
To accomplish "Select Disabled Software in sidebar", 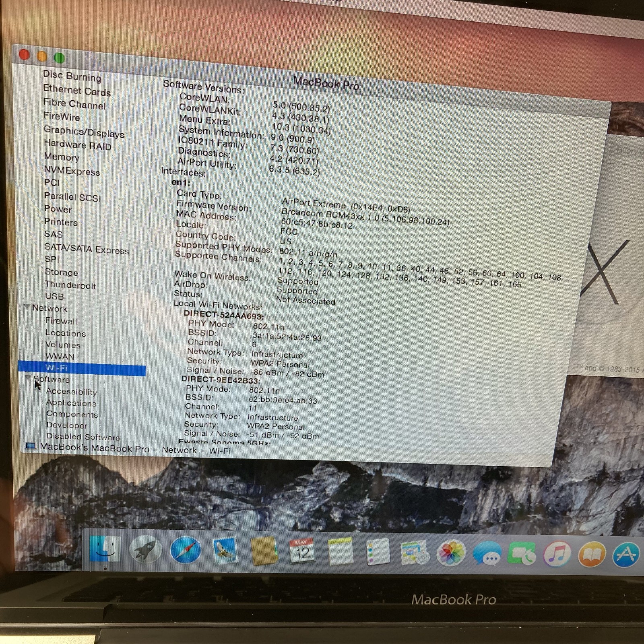I will 83,437.
